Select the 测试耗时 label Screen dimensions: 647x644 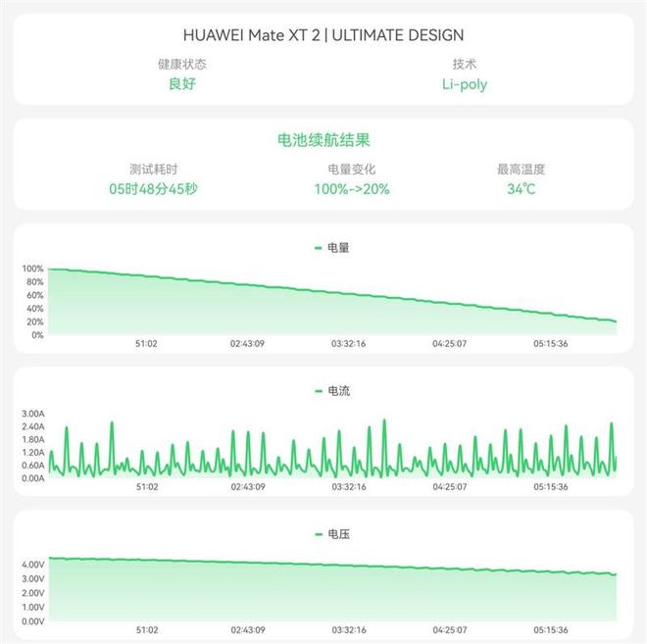click(x=154, y=170)
